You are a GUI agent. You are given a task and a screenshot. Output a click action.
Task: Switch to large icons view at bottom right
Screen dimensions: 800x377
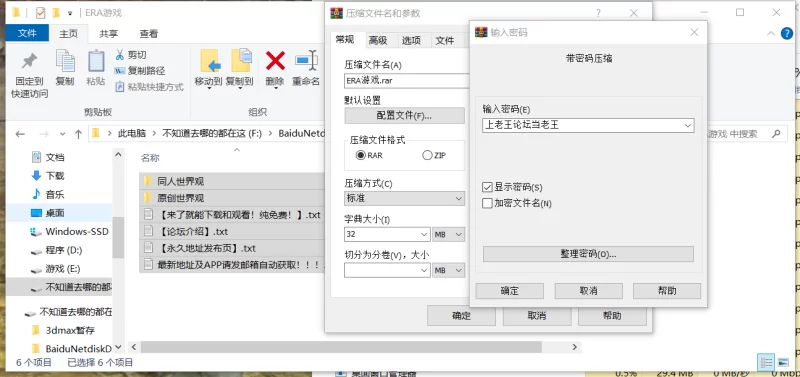783,362
